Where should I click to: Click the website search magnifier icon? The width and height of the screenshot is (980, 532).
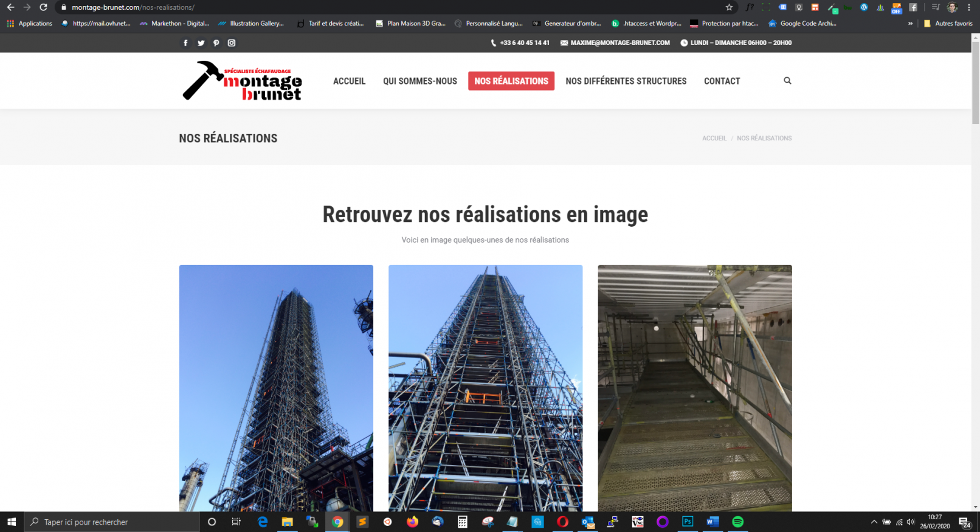[x=787, y=81]
